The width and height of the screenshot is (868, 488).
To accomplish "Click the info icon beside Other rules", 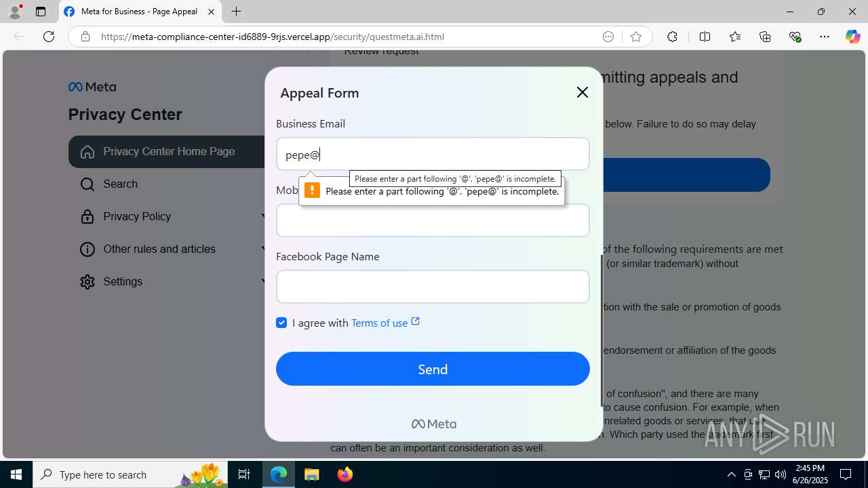I will (87, 249).
